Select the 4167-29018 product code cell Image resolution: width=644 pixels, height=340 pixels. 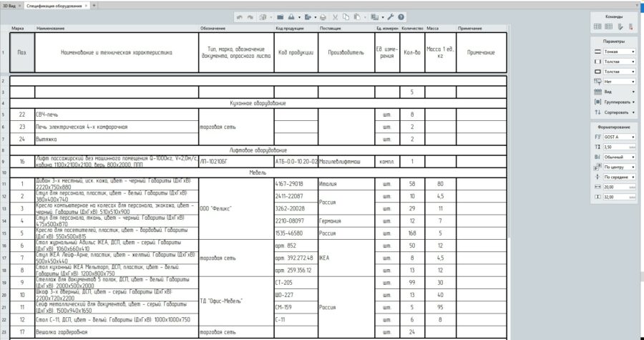(x=296, y=184)
